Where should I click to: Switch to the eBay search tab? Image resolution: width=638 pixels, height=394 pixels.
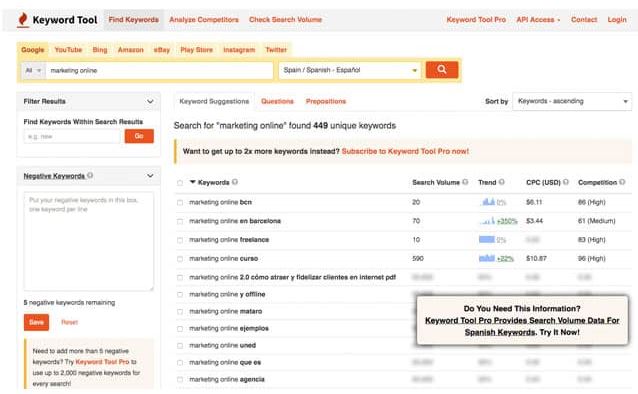pyautogui.click(x=162, y=50)
